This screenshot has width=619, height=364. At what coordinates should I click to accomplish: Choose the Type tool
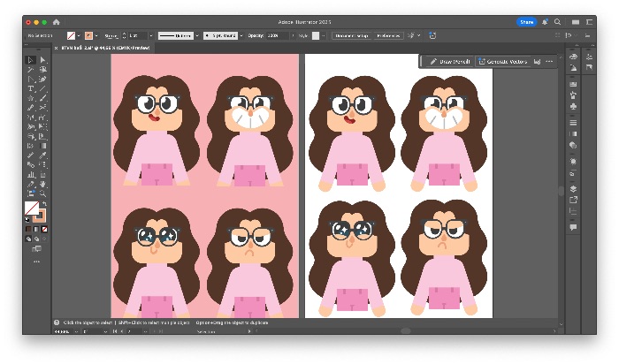(30, 88)
